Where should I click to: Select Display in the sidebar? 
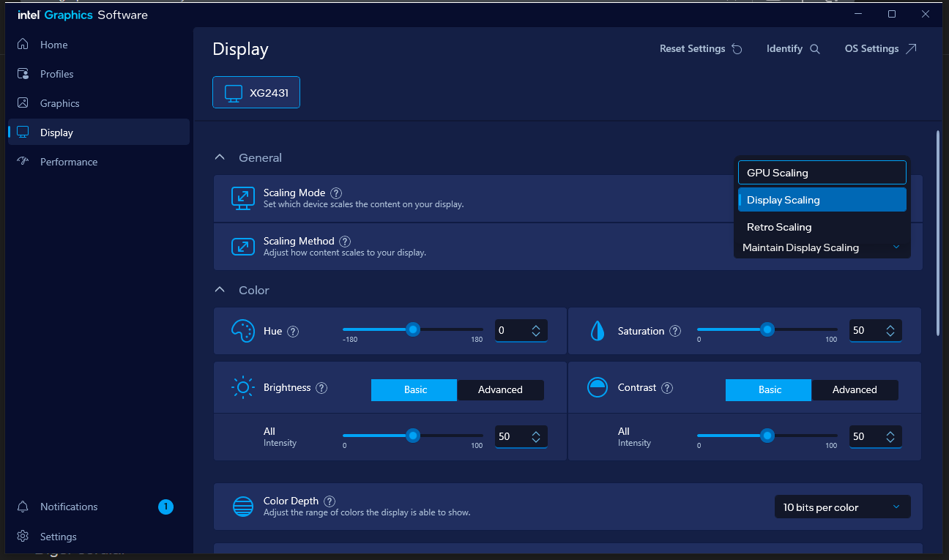(x=99, y=132)
